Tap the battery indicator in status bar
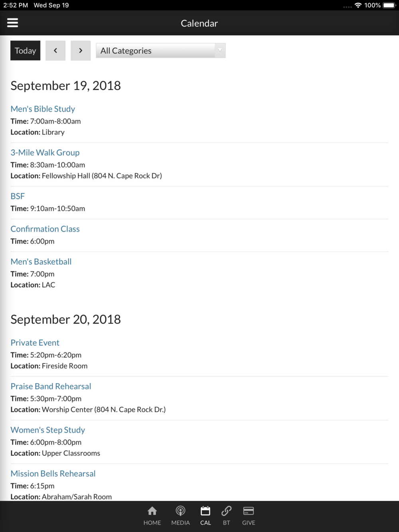This screenshot has width=399, height=532. [x=389, y=5]
